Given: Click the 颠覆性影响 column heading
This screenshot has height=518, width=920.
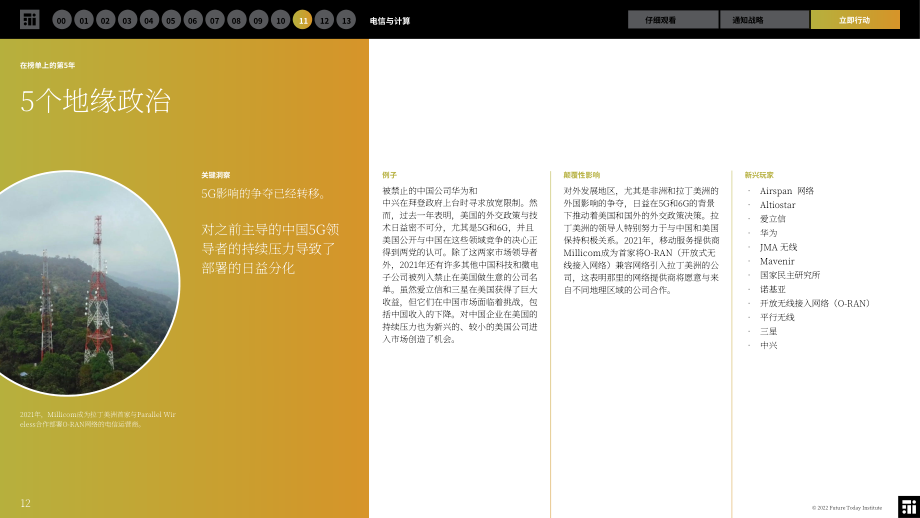Looking at the screenshot, I should (581, 175).
